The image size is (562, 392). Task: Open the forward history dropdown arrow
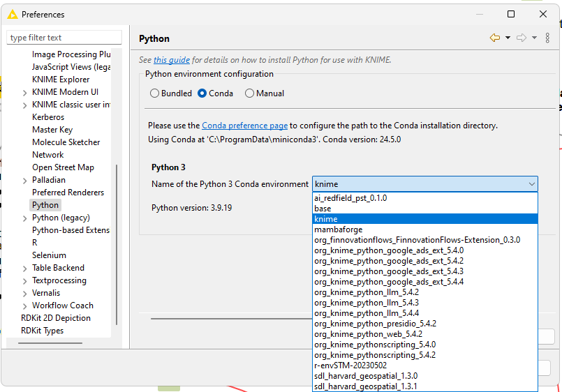pos(534,38)
